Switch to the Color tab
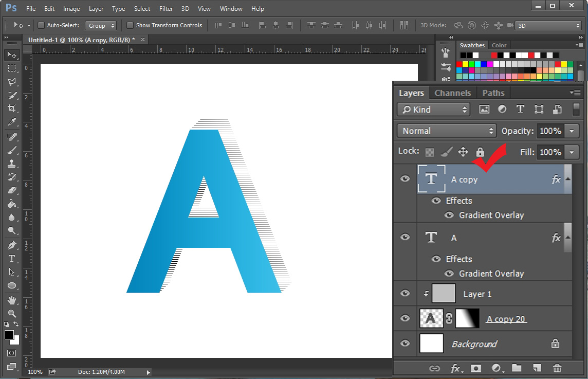 tap(499, 45)
